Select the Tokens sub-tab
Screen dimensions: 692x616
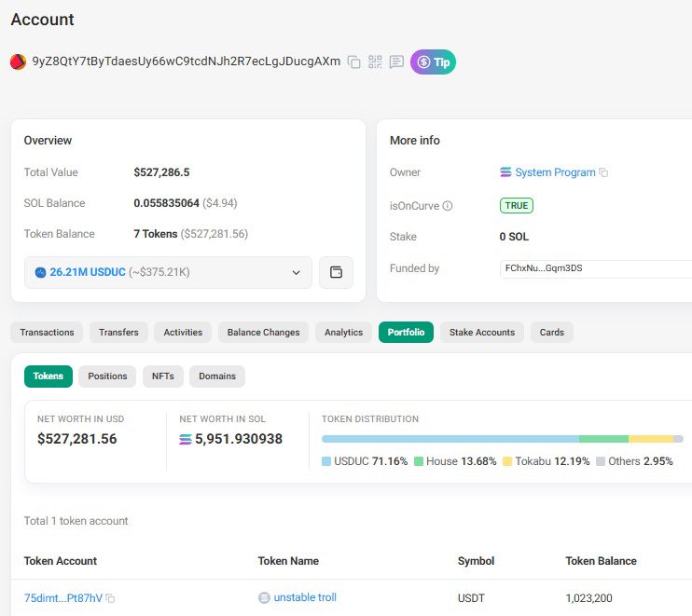click(x=48, y=376)
